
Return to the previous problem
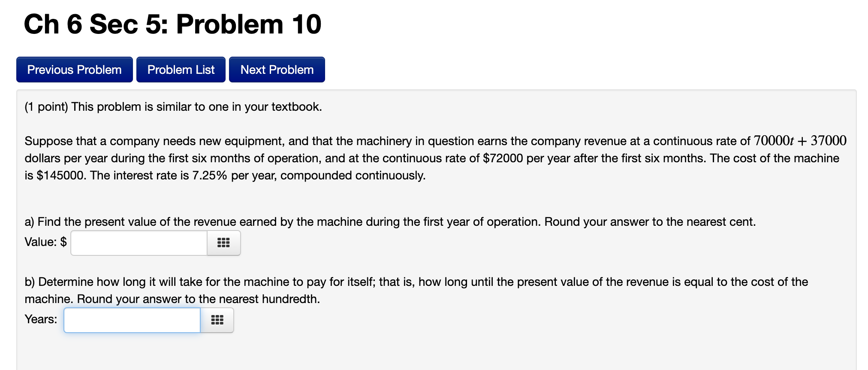pos(74,69)
